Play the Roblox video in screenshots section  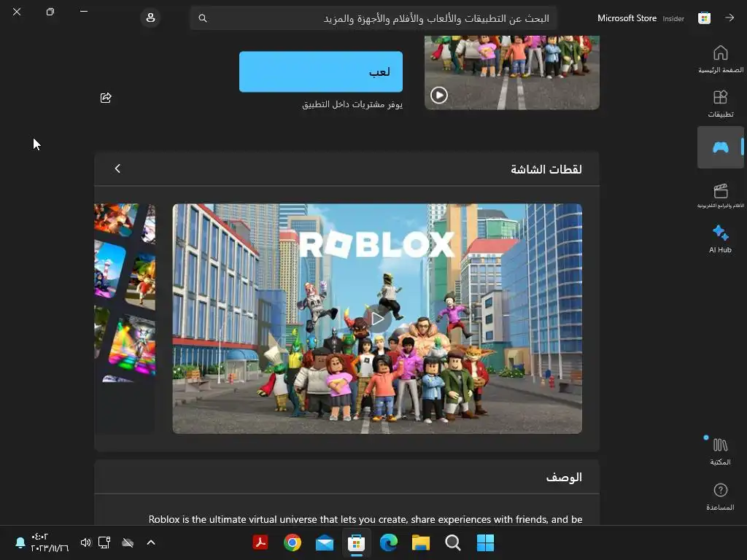377,319
